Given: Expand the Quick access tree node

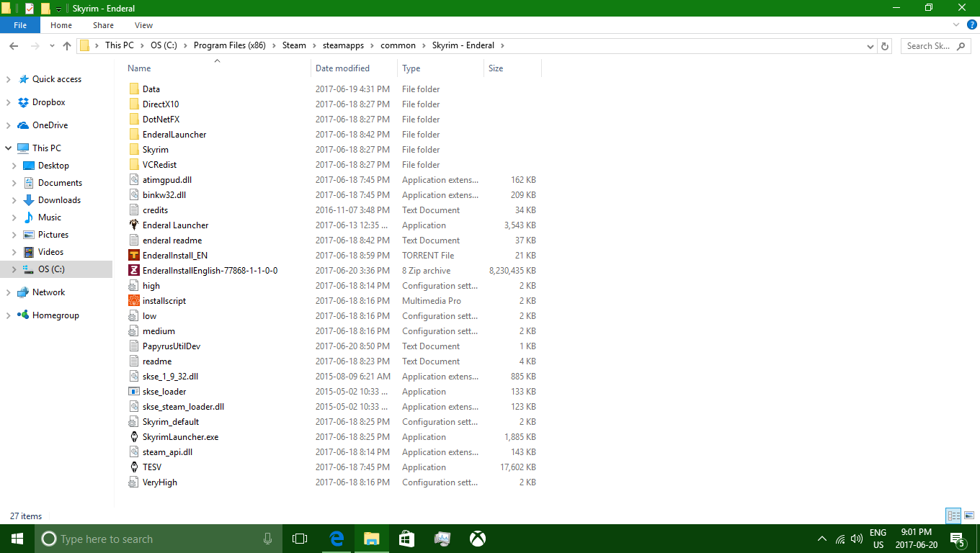Looking at the screenshot, I should click(x=9, y=80).
